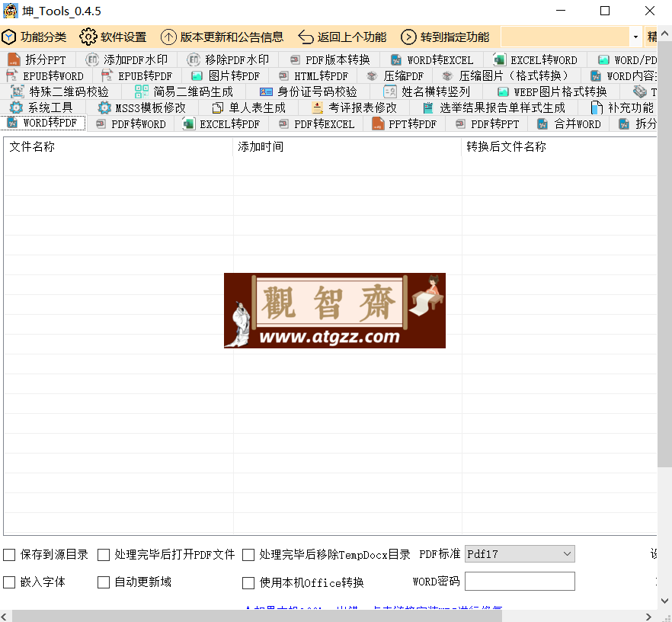
Task: Open the 特殊二维码校验 tool icon
Action: (17, 91)
